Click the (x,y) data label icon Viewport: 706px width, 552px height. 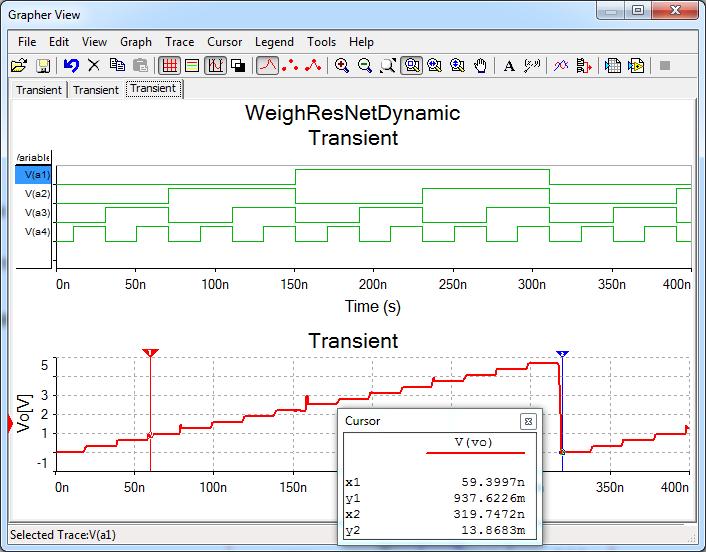pyautogui.click(x=532, y=66)
